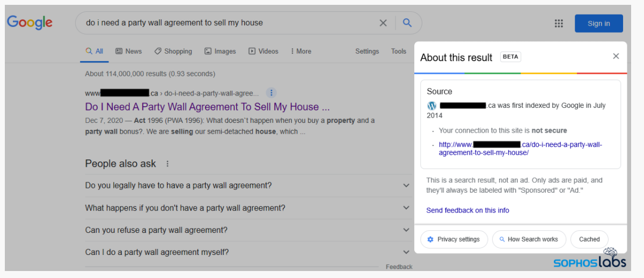The height and width of the screenshot is (278, 644).
Task: Expand 'Do you legally have to have' question
Action: [x=247, y=186]
